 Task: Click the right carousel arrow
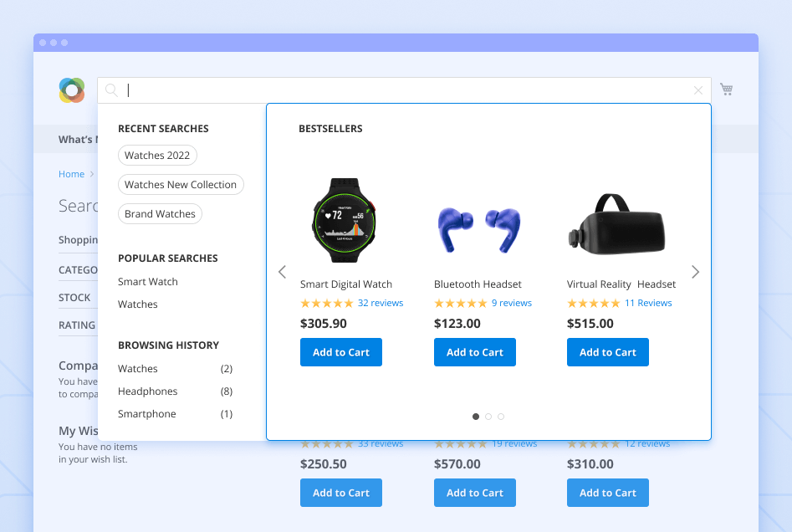point(695,272)
